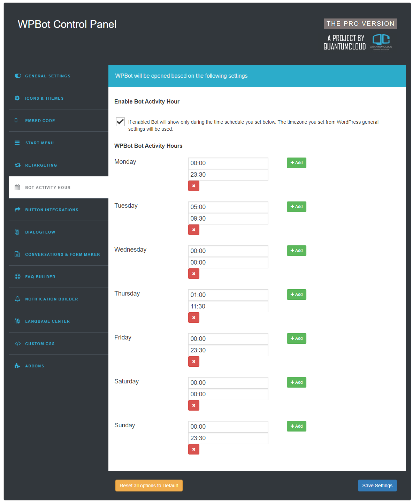
Task: Click Friday start time field
Action: (228, 339)
